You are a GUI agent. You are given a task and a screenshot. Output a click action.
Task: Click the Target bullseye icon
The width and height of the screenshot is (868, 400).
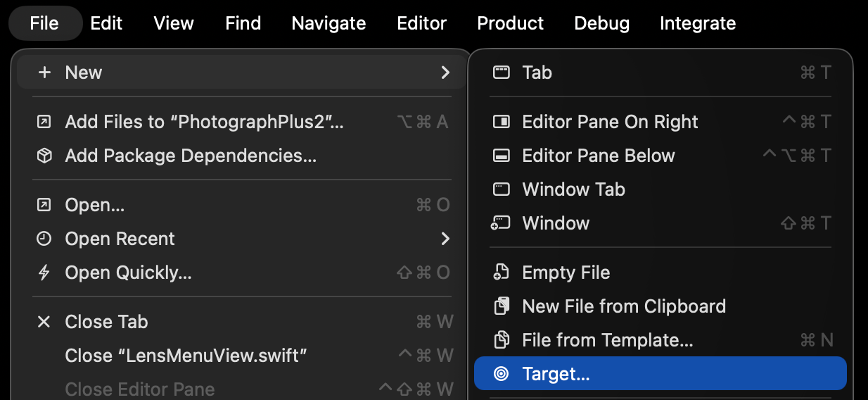point(501,374)
